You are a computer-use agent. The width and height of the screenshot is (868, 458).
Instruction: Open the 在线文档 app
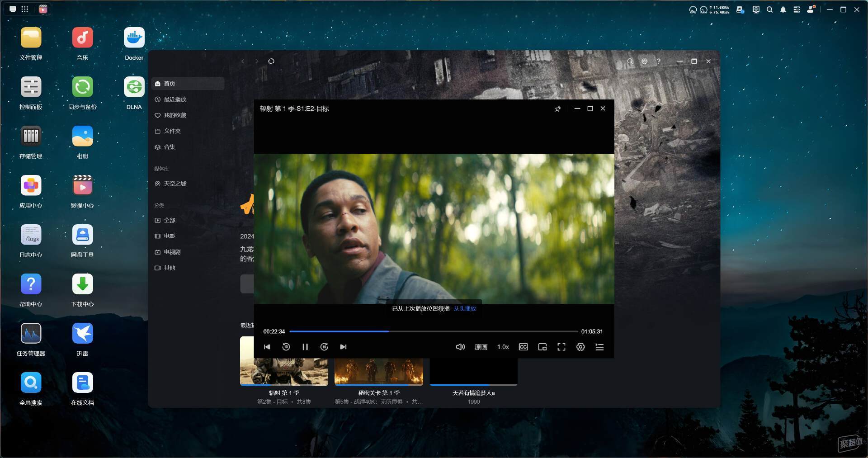(82, 383)
